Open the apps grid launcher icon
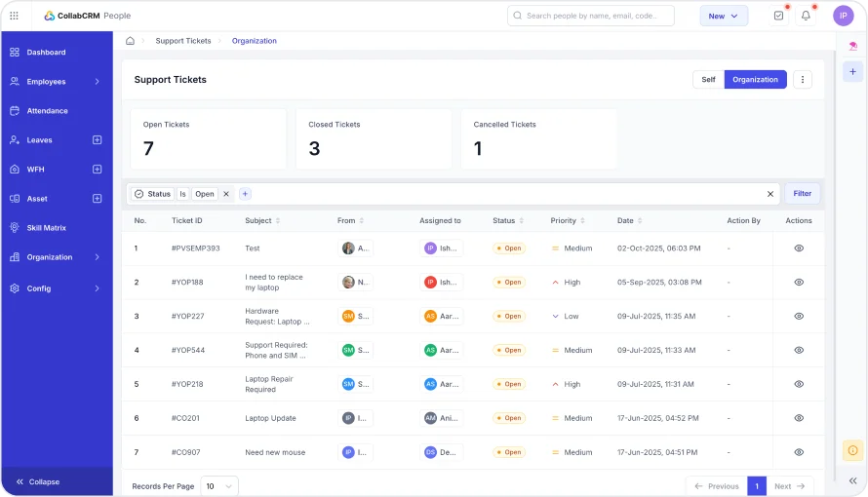This screenshot has width=868, height=497. 14,16
